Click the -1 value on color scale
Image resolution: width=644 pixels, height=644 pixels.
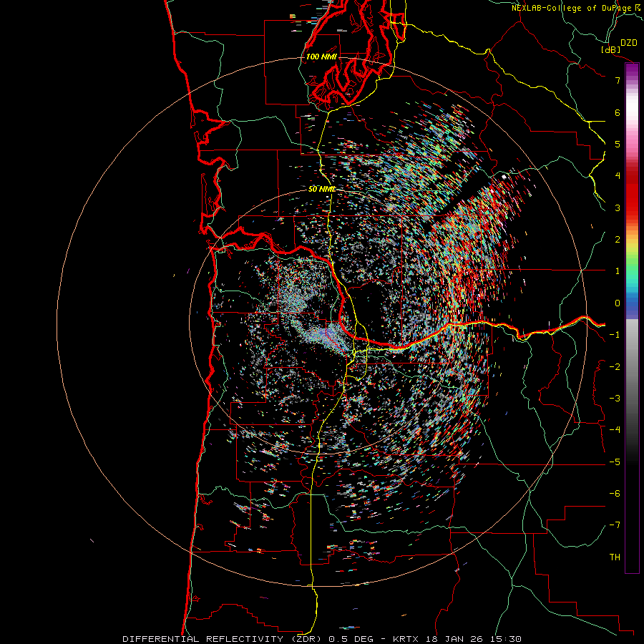pyautogui.click(x=615, y=335)
